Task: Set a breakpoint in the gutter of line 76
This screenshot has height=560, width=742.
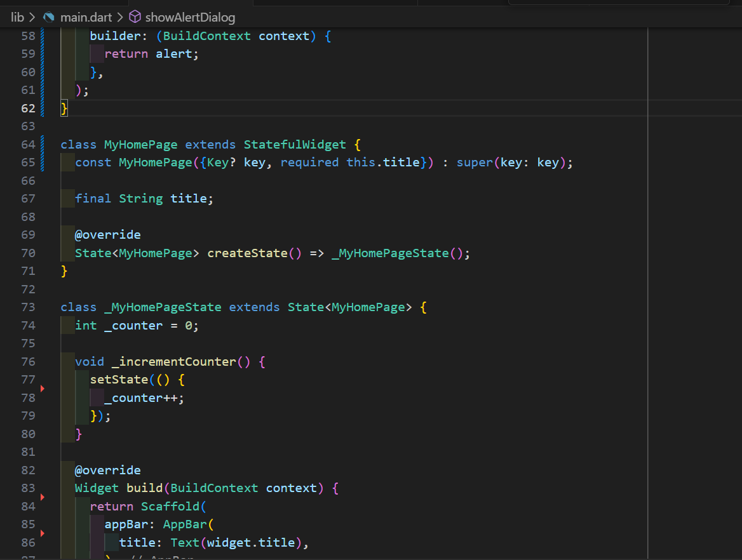Action: [43, 361]
